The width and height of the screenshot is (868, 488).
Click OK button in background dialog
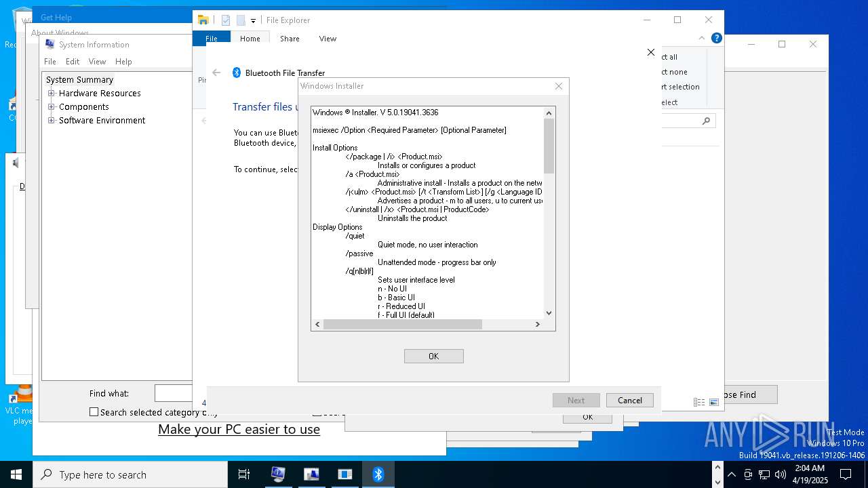(587, 417)
